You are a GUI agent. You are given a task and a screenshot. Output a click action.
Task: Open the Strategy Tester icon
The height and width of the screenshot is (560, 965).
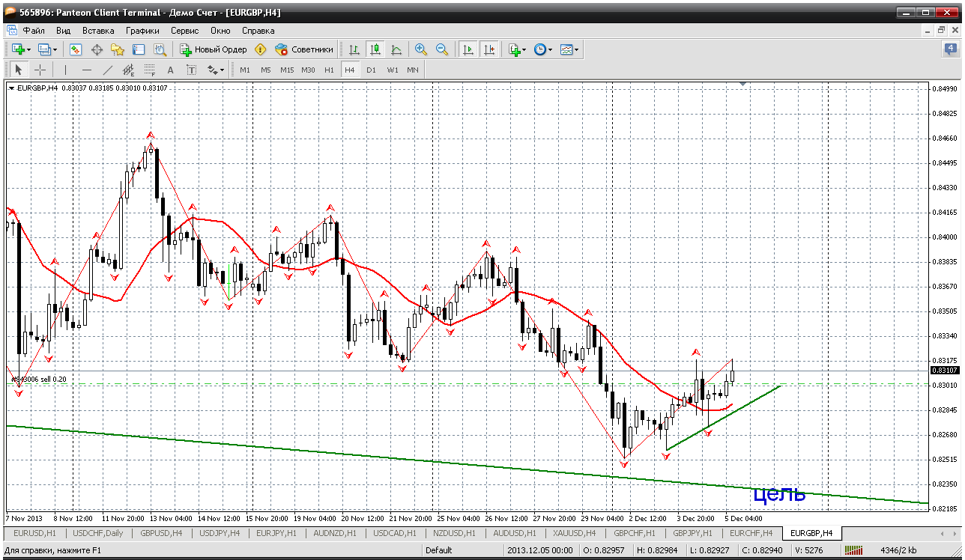coord(160,49)
